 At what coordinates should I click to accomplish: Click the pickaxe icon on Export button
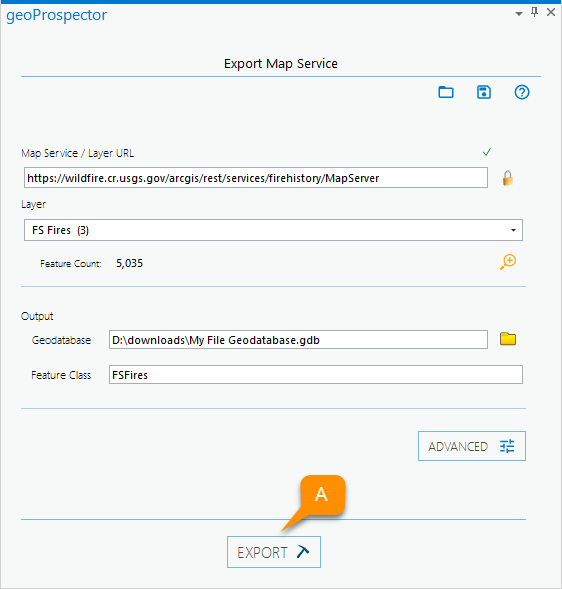(x=303, y=551)
